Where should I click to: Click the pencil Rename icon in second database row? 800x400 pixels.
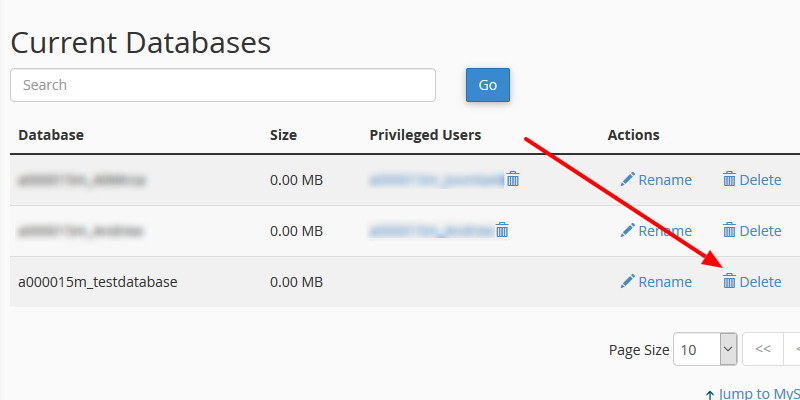628,231
